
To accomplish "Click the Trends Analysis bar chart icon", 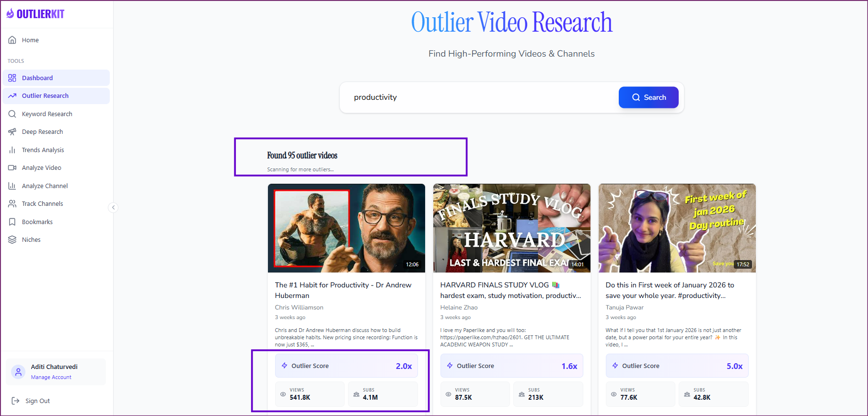I will pyautogui.click(x=12, y=150).
